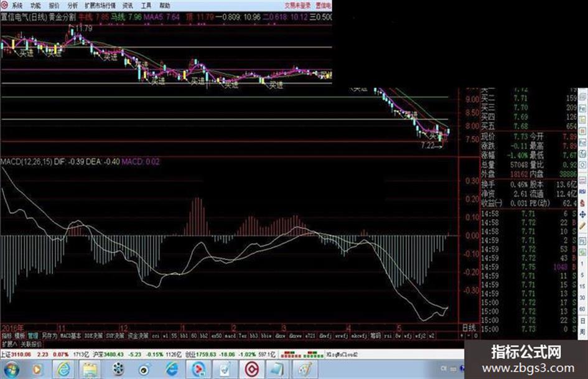Click the dollar sign sidebar icon
This screenshot has height=379, width=588.
coord(583,203)
